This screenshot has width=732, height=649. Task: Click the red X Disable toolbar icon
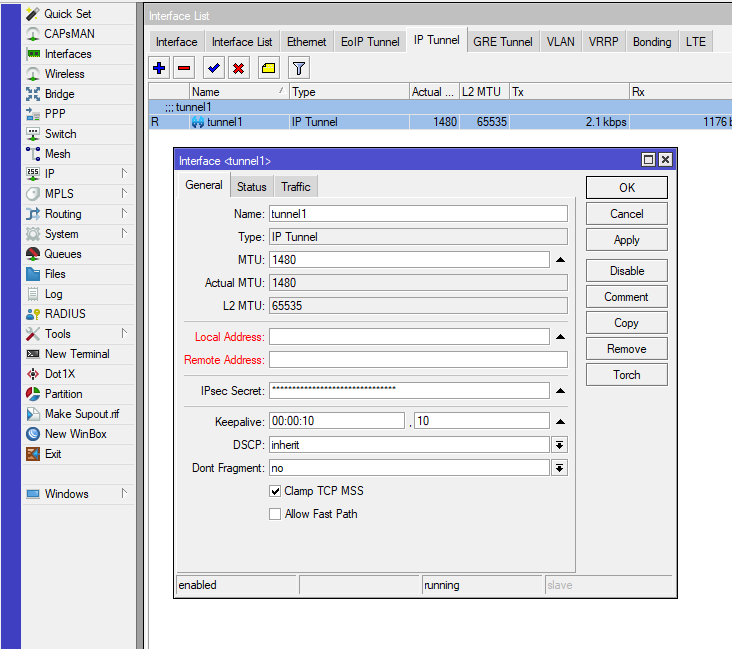[239, 68]
